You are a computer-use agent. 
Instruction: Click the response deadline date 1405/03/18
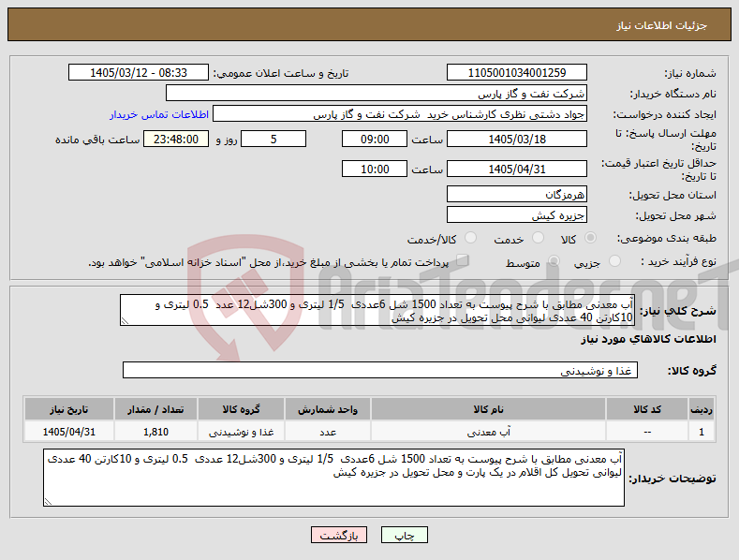pyautogui.click(x=516, y=139)
